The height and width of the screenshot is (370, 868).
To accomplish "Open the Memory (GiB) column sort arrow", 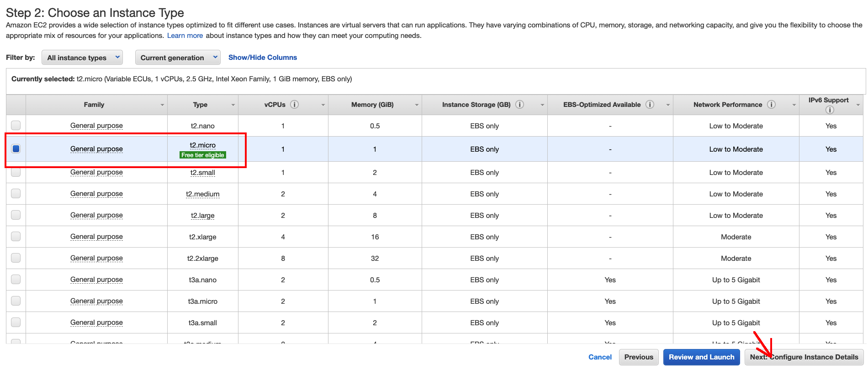I will point(417,105).
